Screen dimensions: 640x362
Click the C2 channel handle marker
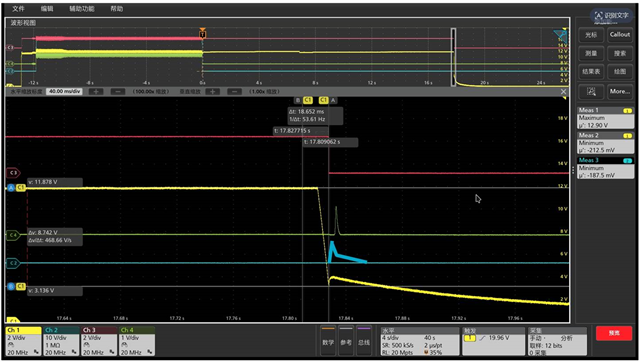pos(13,263)
